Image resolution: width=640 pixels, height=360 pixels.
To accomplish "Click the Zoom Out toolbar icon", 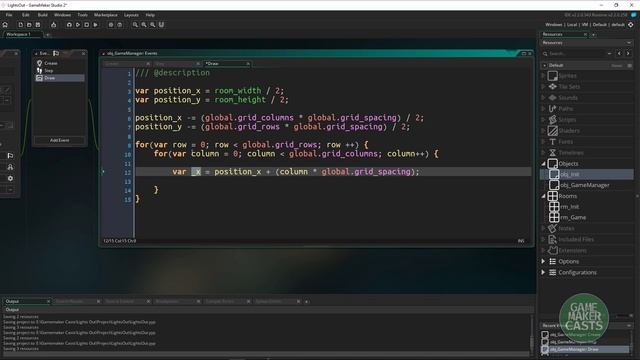I will click(135, 25).
